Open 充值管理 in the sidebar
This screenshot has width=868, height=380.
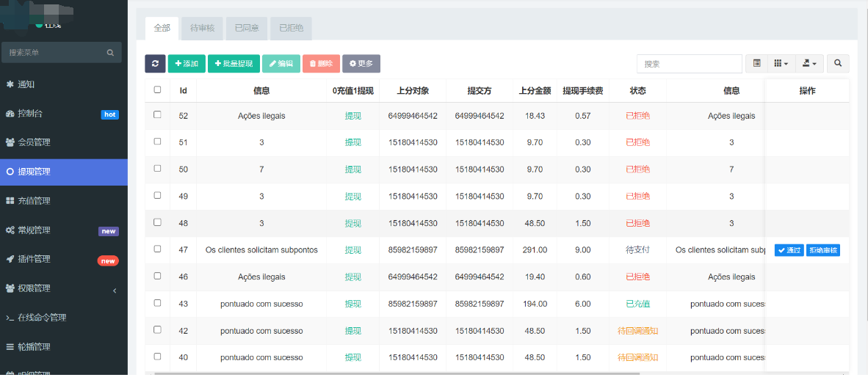(34, 201)
